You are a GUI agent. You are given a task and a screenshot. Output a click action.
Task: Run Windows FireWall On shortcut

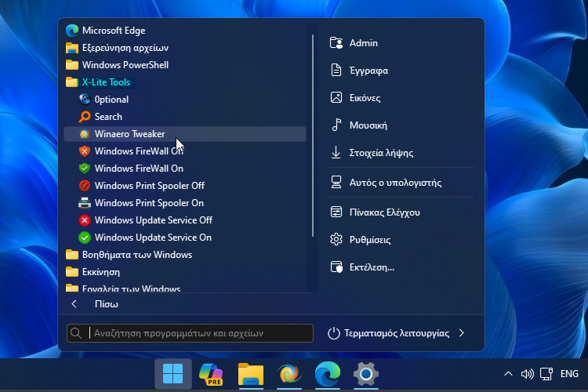coord(185,169)
